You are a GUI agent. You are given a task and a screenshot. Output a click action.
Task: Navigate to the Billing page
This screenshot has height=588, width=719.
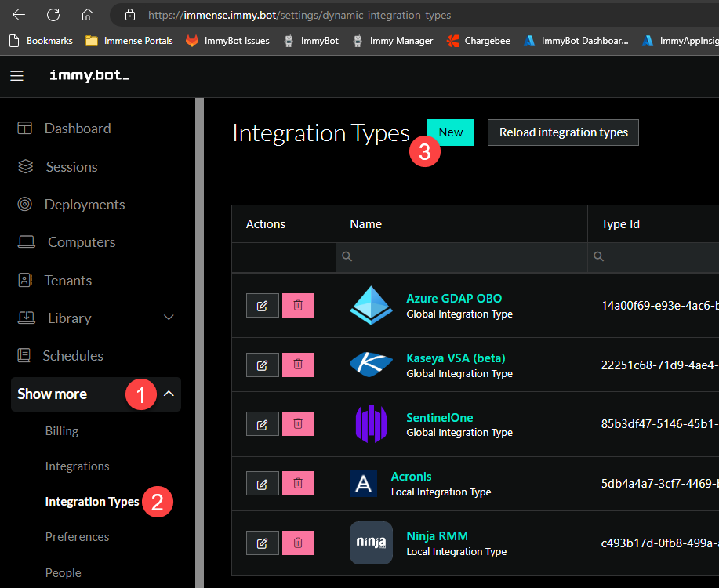pyautogui.click(x=61, y=430)
